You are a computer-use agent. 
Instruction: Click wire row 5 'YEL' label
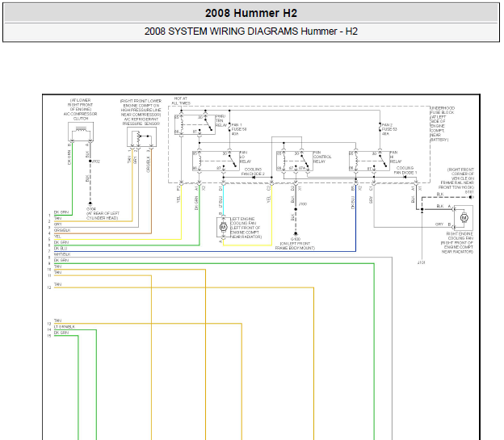[57, 237]
